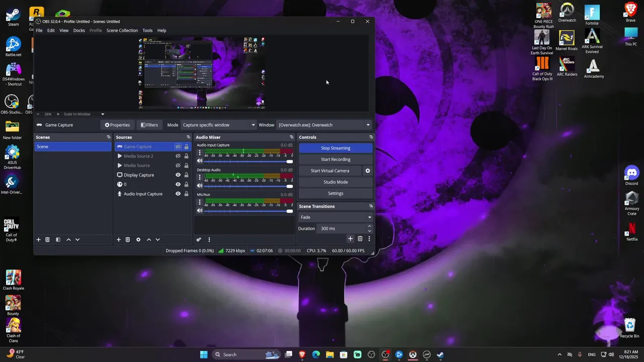This screenshot has height=362, width=644.
Task: Mute the Audio Input Capture speaker icon
Action: [x=200, y=161]
